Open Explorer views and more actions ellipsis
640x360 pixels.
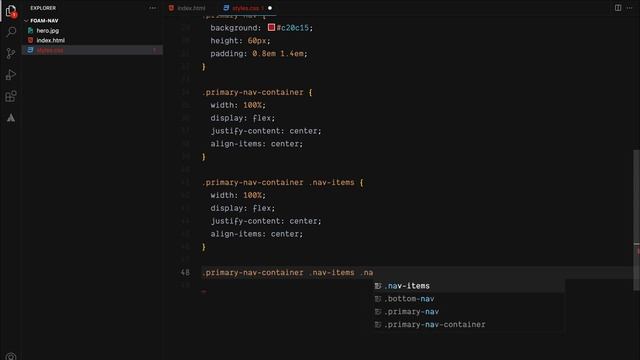(x=152, y=8)
